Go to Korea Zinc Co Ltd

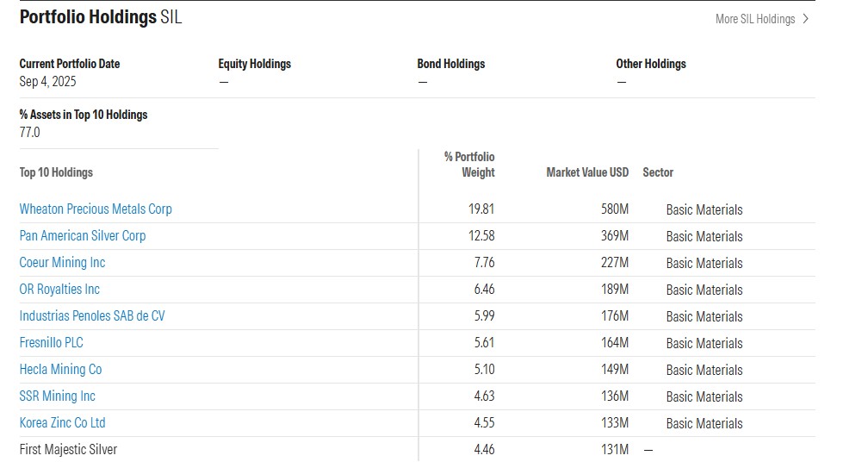(62, 422)
